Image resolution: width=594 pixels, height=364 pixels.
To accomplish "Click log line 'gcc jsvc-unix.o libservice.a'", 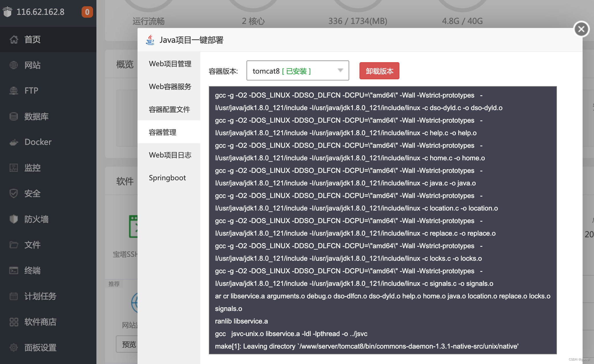I will click(x=291, y=334).
